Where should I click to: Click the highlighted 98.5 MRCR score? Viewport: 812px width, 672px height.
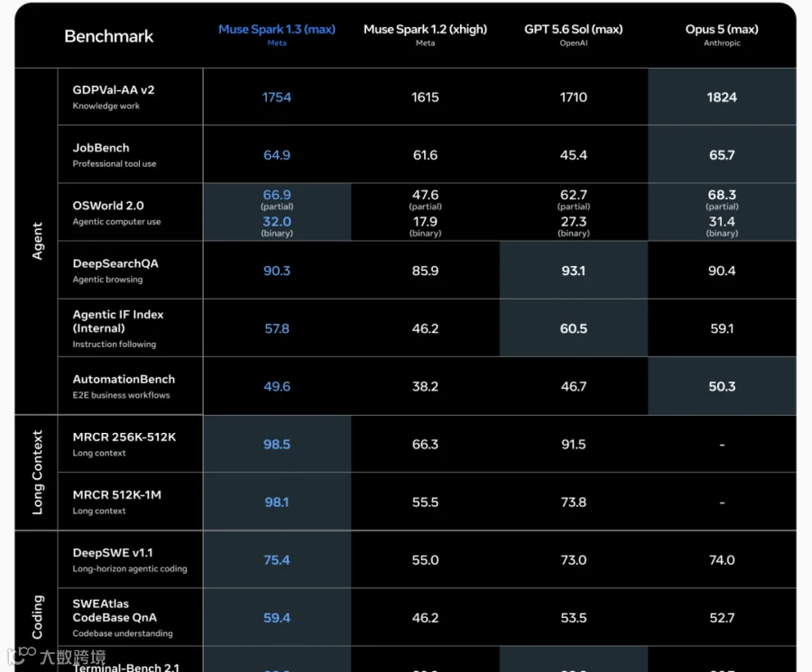coord(277,444)
